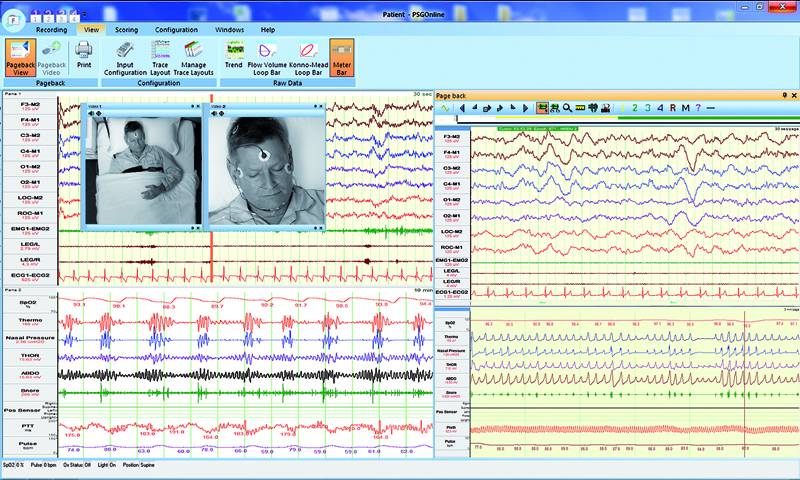Toggle Pageback View mode
Screen dimensions: 800x480
click(19, 56)
